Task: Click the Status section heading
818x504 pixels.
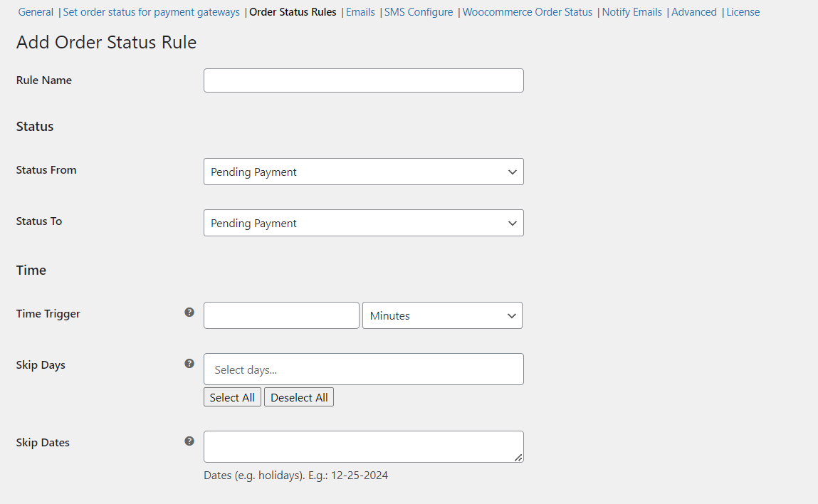Action: [35, 126]
